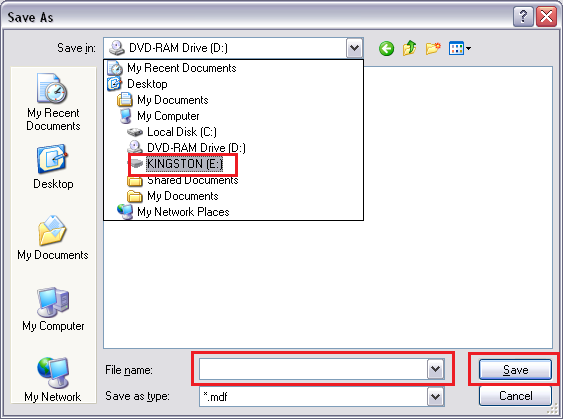Open the Views menu icon
Screen dimensions: 563x419
[x=460, y=48]
